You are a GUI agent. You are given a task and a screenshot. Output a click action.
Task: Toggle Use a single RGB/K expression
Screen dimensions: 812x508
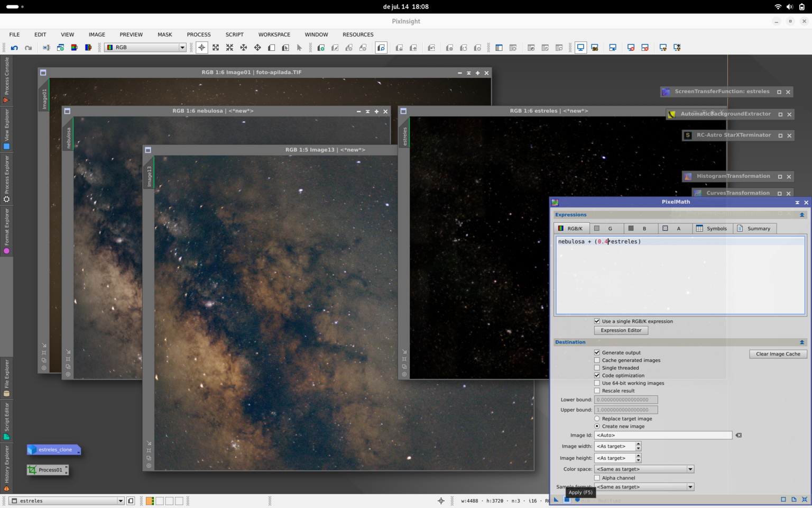(x=597, y=321)
